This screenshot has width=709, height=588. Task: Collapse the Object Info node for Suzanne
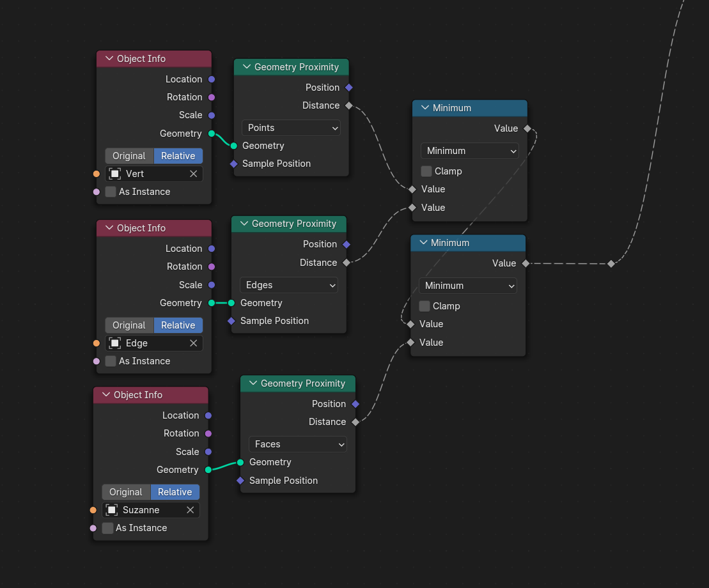[x=106, y=394]
